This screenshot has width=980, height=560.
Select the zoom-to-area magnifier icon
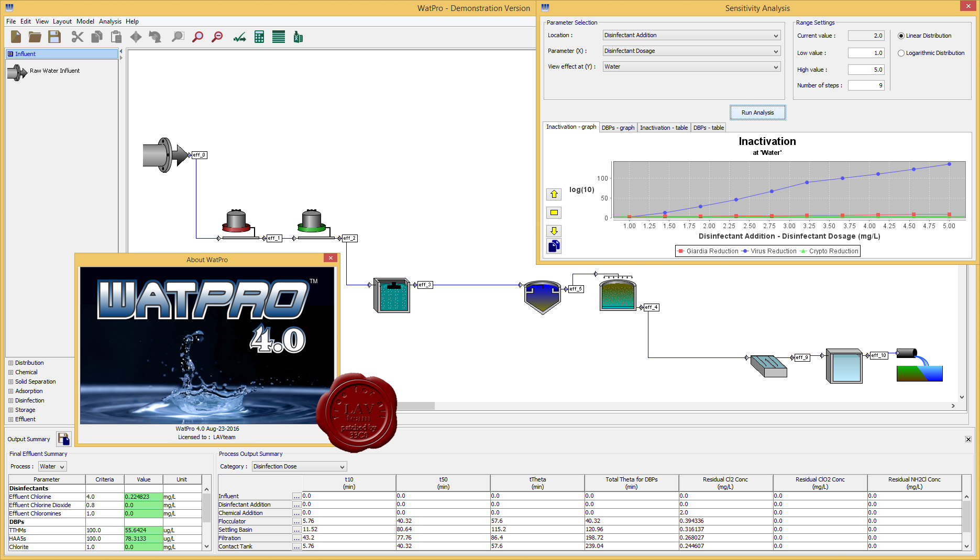178,37
